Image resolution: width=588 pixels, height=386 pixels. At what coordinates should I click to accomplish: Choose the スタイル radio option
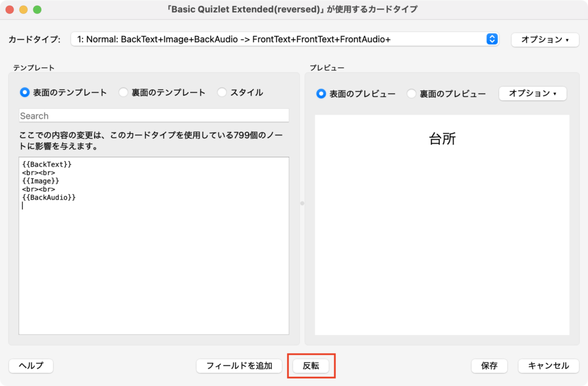(222, 92)
